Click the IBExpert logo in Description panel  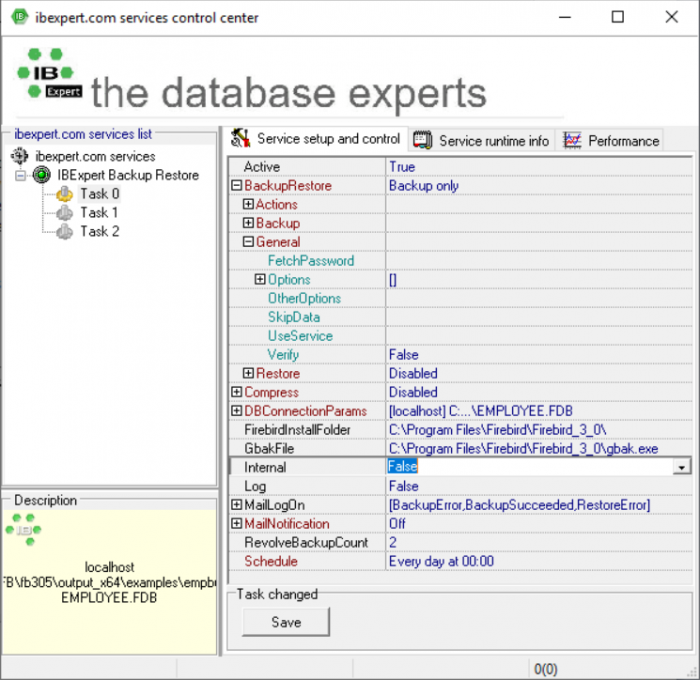click(24, 530)
